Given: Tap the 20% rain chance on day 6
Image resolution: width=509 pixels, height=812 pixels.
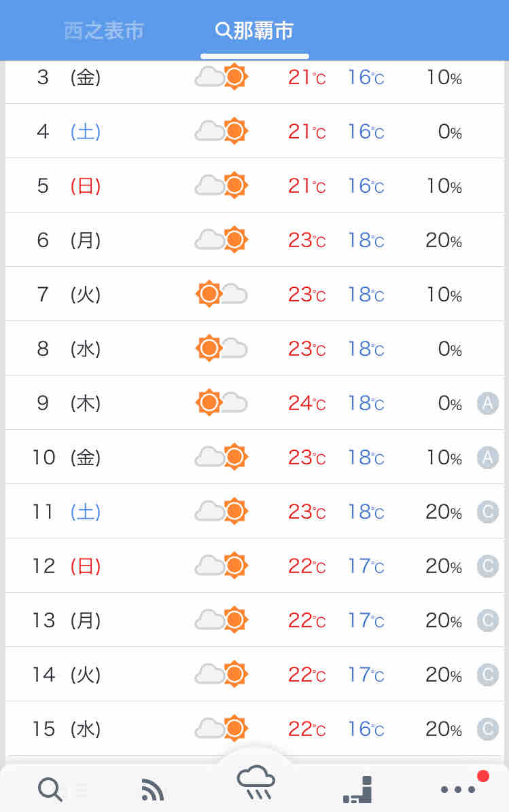Looking at the screenshot, I should pos(444,240).
